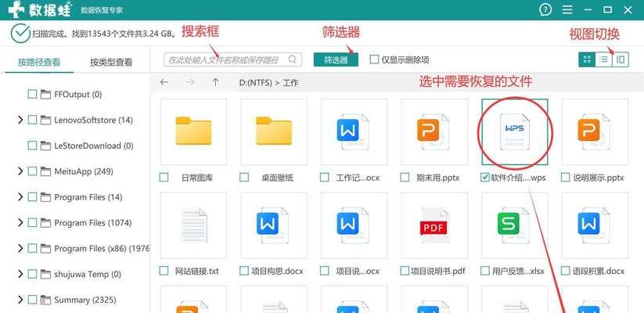Open the hamburger menu in title bar
The image size is (644, 313).
coord(567,9)
